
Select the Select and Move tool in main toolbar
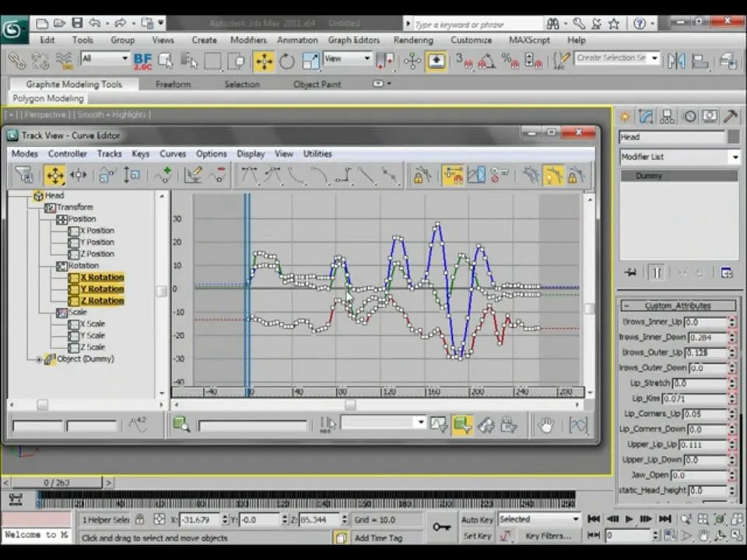click(264, 61)
